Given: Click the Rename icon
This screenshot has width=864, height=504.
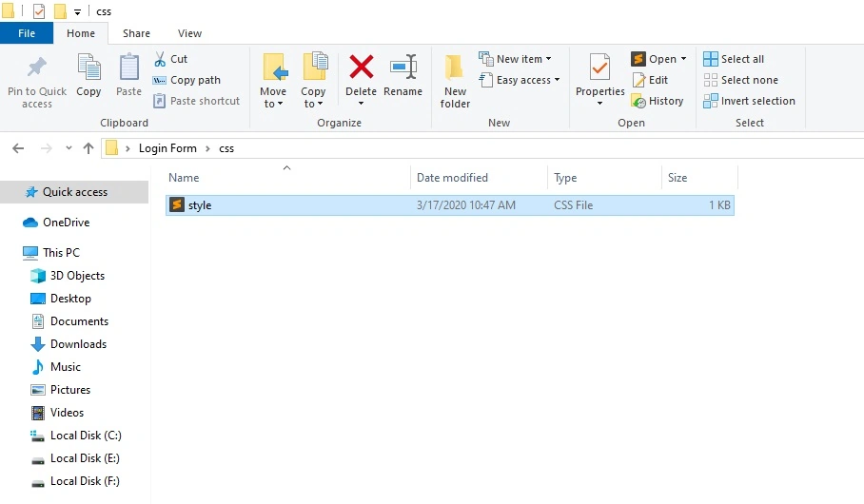Looking at the screenshot, I should 403,67.
